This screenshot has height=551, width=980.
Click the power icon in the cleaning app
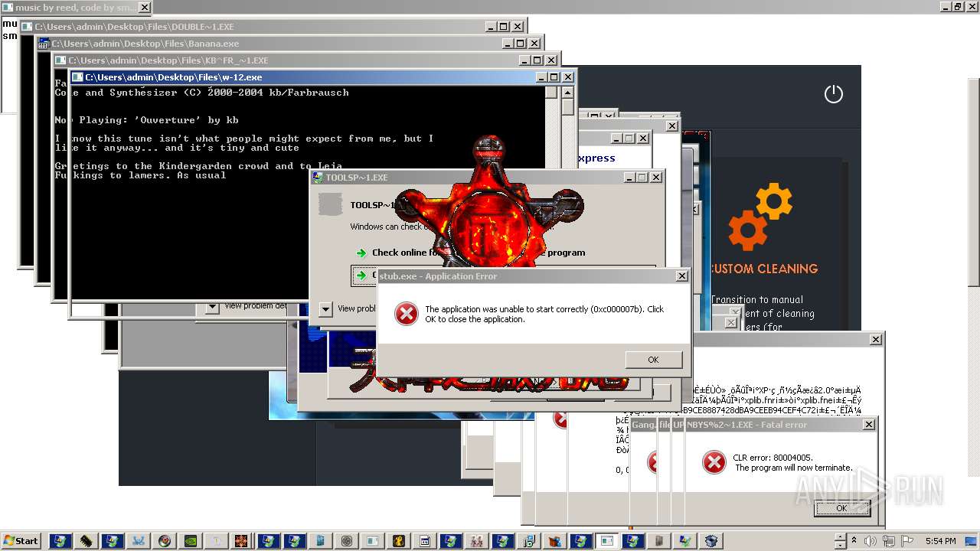[x=833, y=94]
